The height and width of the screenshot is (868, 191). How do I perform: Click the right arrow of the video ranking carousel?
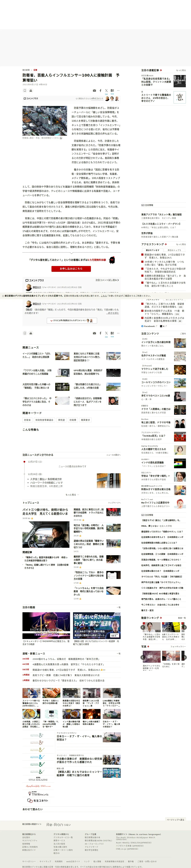point(184,627)
